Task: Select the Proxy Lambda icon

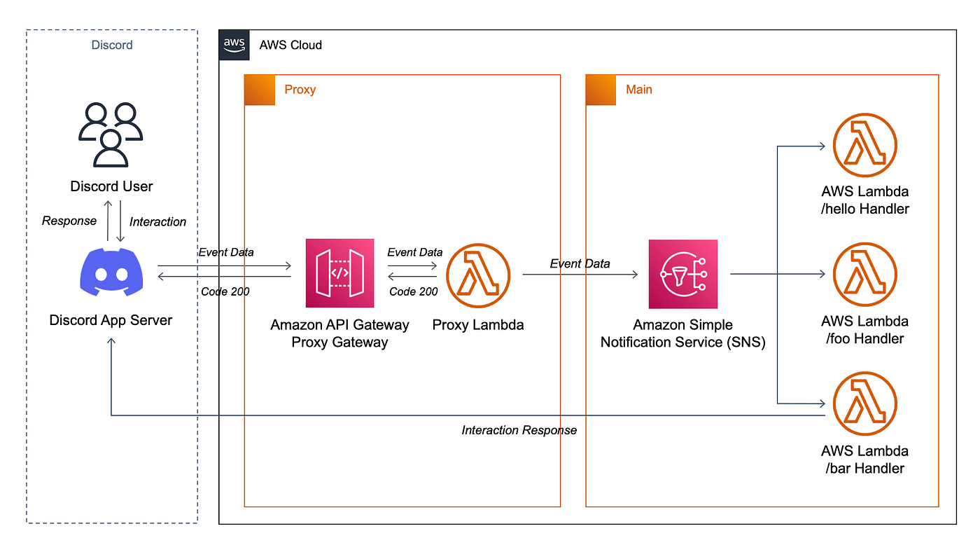Action: tap(478, 275)
